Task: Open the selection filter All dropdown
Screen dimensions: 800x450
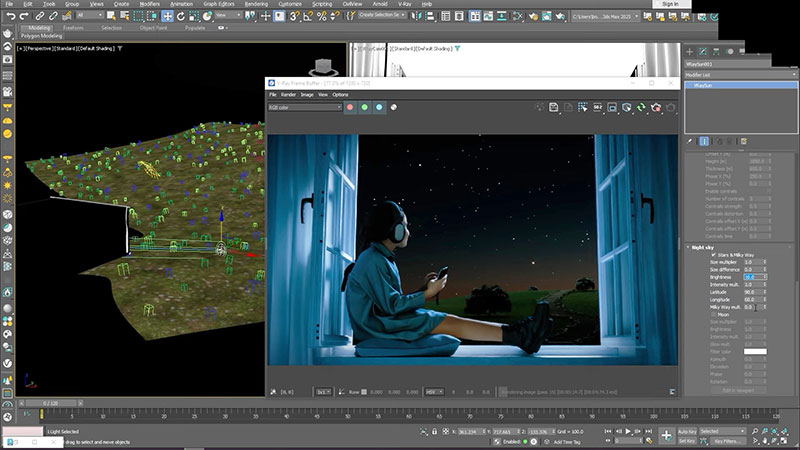Action: click(x=89, y=16)
